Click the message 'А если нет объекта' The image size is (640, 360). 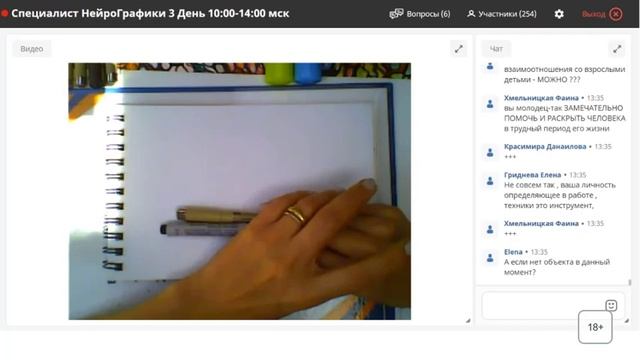(557, 267)
